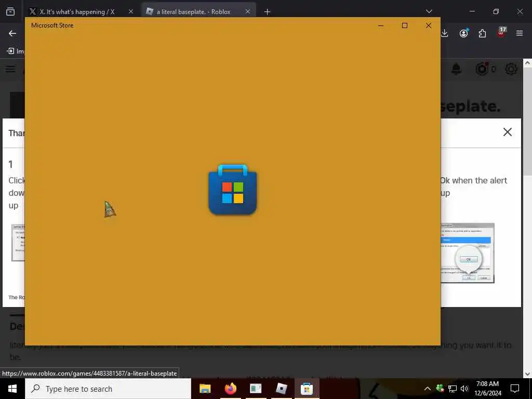Close the Microsoft Store window
The width and height of the screenshot is (532, 399).
tap(429, 25)
